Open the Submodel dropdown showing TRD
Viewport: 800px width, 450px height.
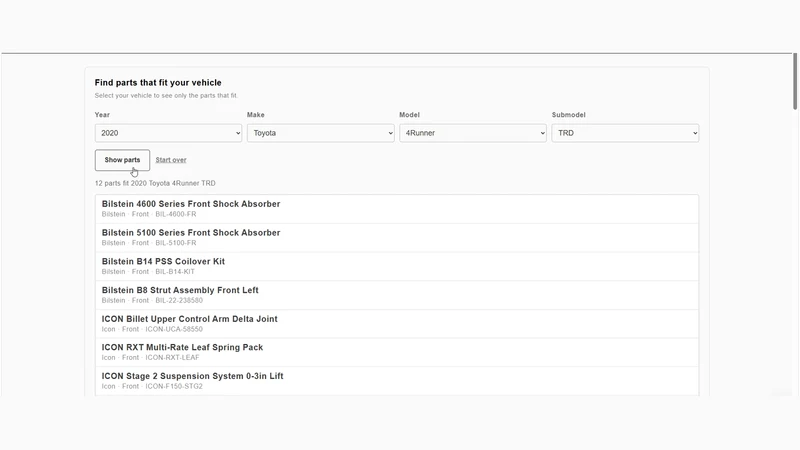625,133
